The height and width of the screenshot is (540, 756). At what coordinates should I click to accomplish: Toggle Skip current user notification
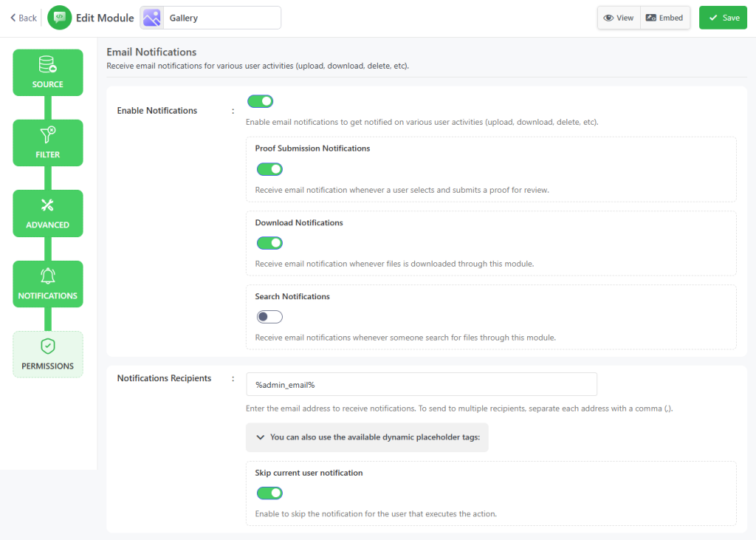[269, 493]
